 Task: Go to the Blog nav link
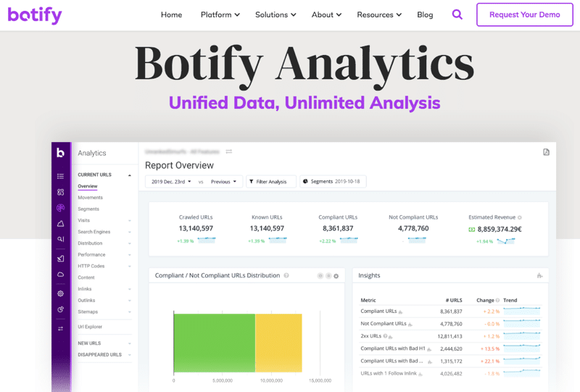(425, 14)
